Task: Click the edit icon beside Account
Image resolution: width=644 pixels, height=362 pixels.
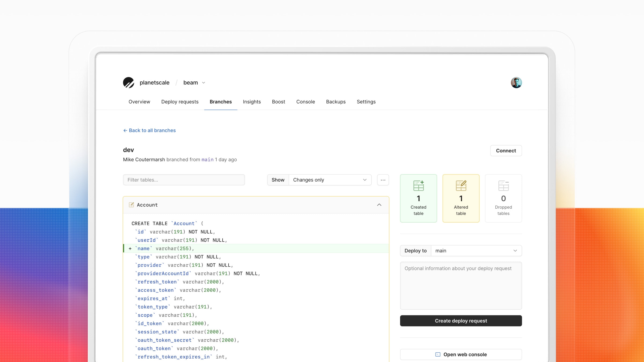Action: (131, 205)
